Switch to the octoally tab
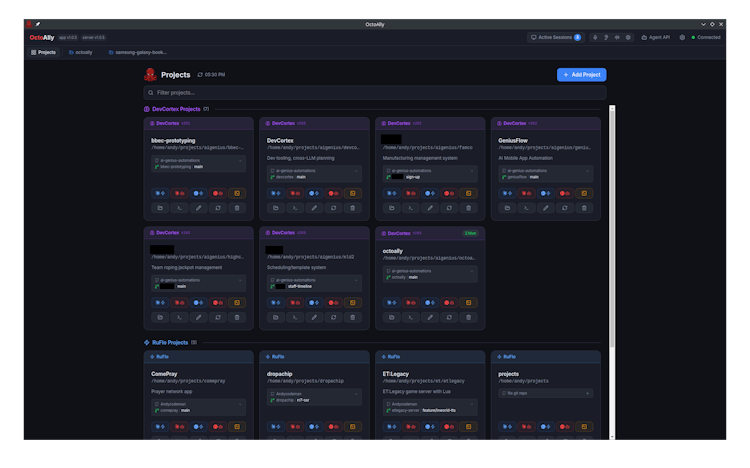 81,52
